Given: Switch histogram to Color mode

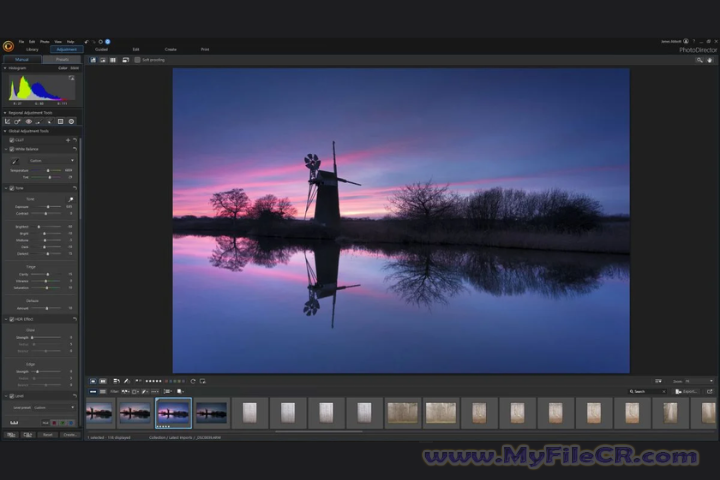Looking at the screenshot, I should tap(63, 68).
